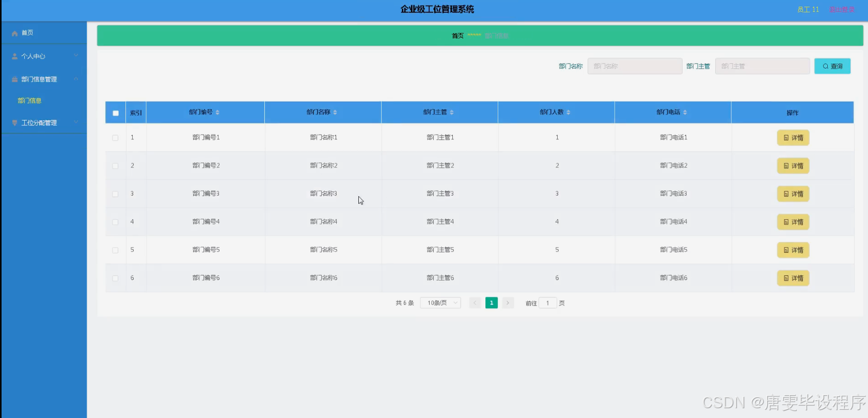This screenshot has width=868, height=418.
Task: Open 详情 for row 部门编号1
Action: click(x=793, y=138)
